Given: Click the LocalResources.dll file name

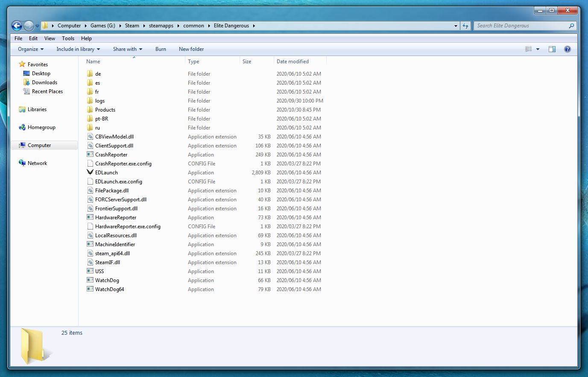Looking at the screenshot, I should click(x=116, y=236).
